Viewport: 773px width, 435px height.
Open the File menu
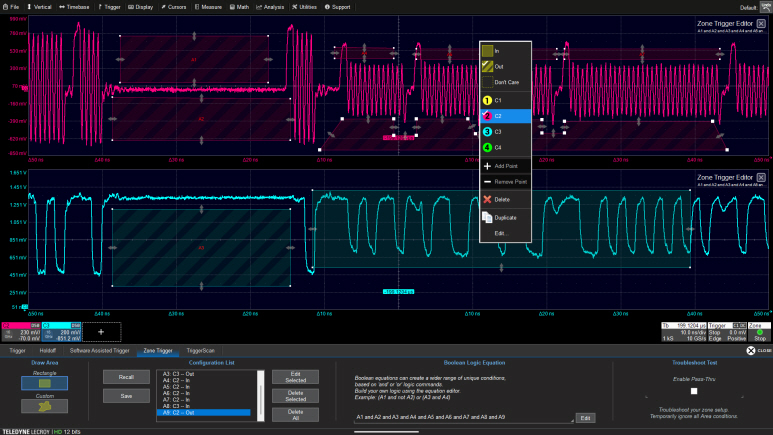pyautogui.click(x=11, y=7)
